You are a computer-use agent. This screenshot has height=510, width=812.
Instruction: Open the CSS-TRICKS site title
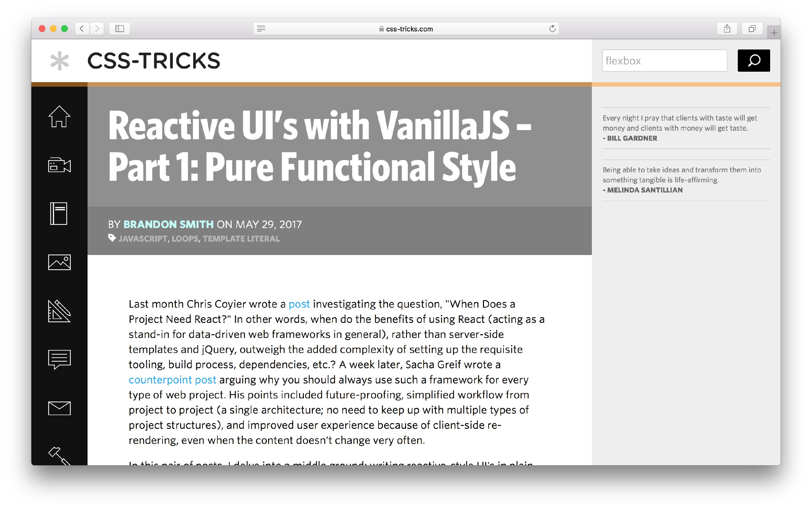pos(154,61)
